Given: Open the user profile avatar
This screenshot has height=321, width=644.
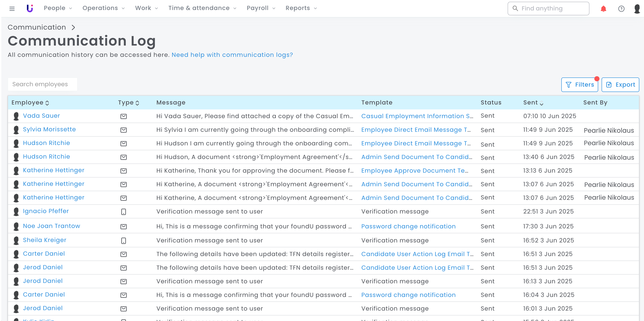Looking at the screenshot, I should coord(637,9).
